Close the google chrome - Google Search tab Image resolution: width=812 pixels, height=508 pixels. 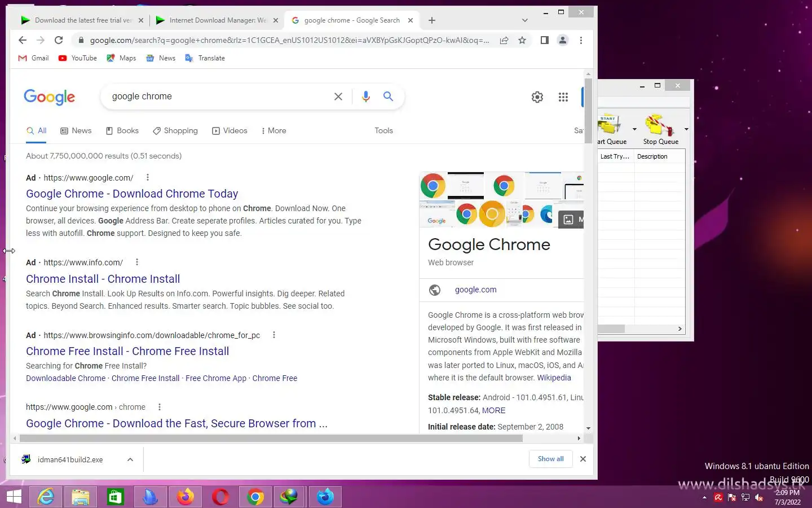pos(411,20)
